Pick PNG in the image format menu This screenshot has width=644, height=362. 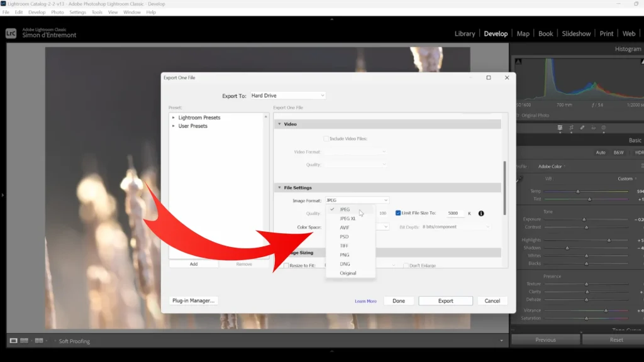(x=345, y=255)
